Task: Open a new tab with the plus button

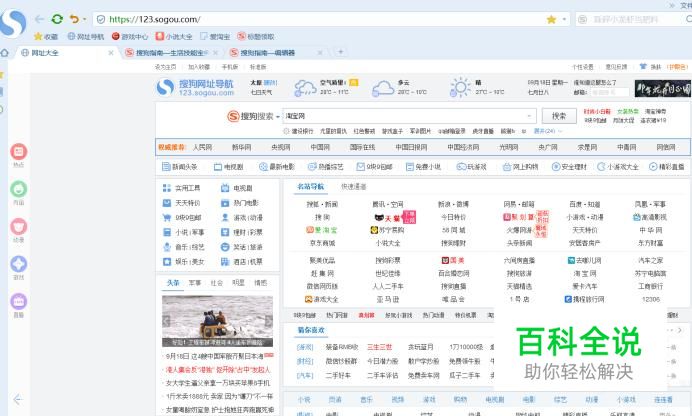Action: click(x=340, y=52)
